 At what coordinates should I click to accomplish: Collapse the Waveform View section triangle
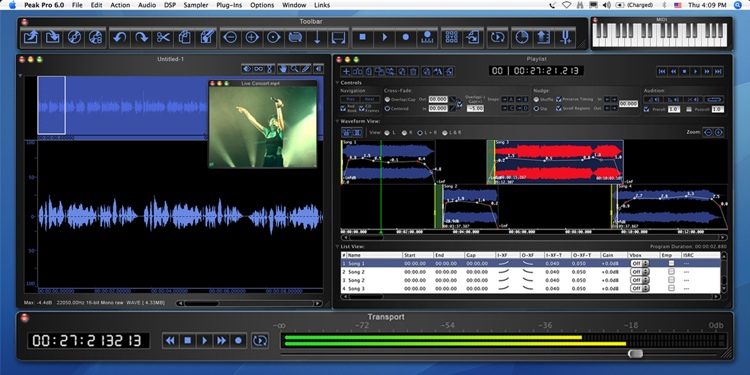click(337, 121)
